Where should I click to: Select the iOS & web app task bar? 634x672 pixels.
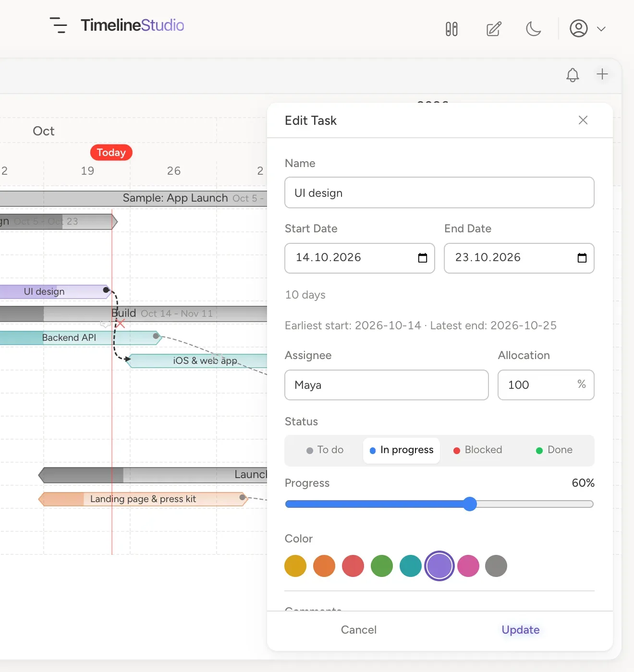[197, 361]
